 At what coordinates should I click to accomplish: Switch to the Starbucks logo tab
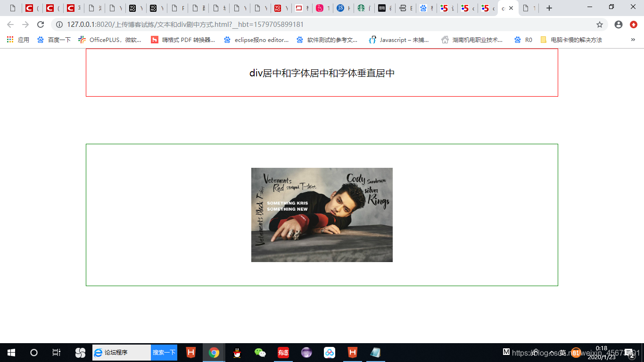tap(364, 8)
